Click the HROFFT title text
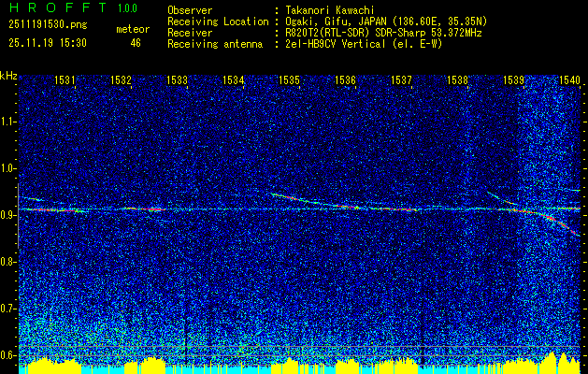Image resolution: width=588 pixels, height=374 pixels. pos(58,7)
